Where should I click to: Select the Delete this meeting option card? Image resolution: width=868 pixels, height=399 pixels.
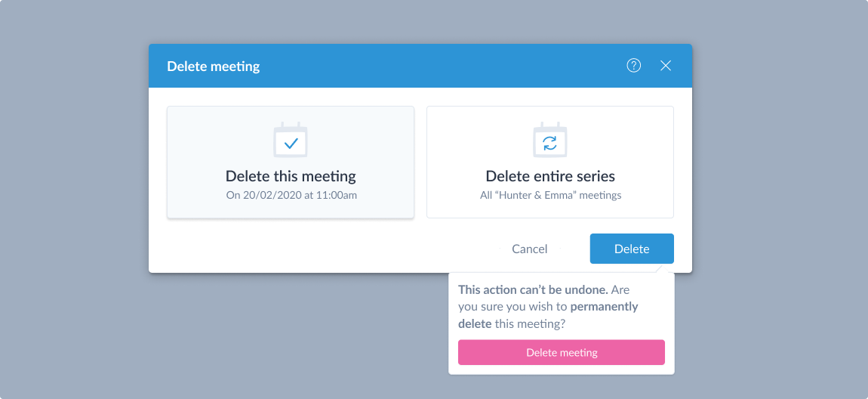pyautogui.click(x=291, y=162)
